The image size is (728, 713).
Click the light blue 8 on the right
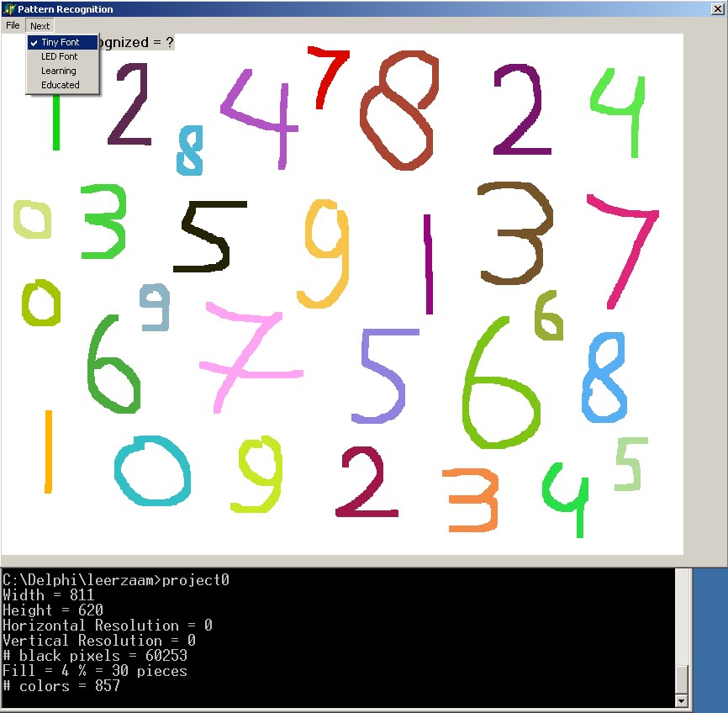(x=604, y=377)
